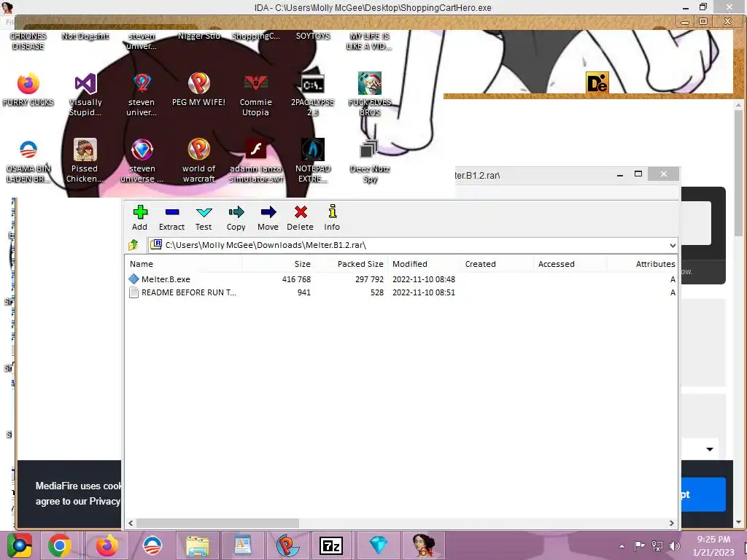Select the Copy toolbar icon in 7-Zip
The image size is (747, 560).
click(236, 217)
